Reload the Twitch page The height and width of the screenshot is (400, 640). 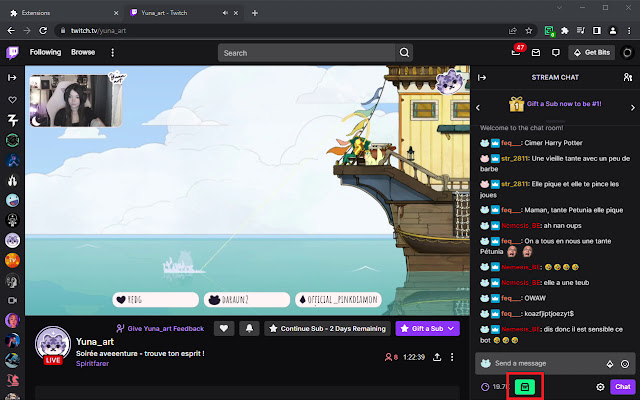tap(43, 31)
